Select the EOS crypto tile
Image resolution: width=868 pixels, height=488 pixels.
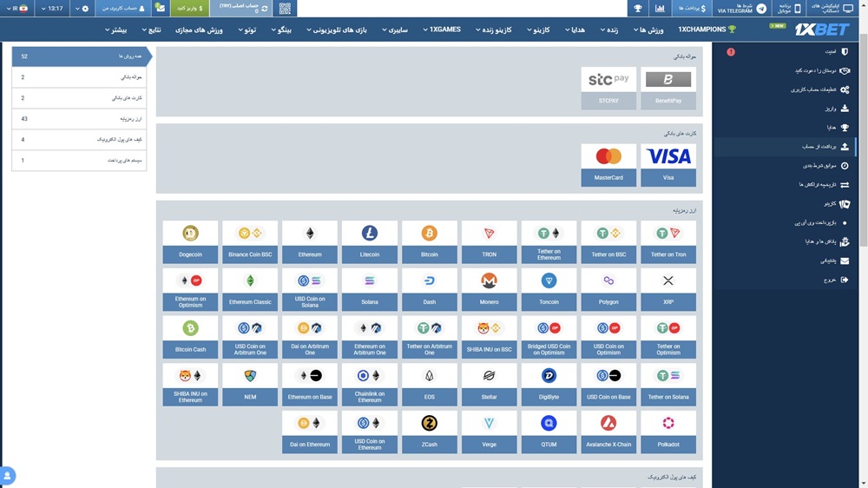pos(429,385)
